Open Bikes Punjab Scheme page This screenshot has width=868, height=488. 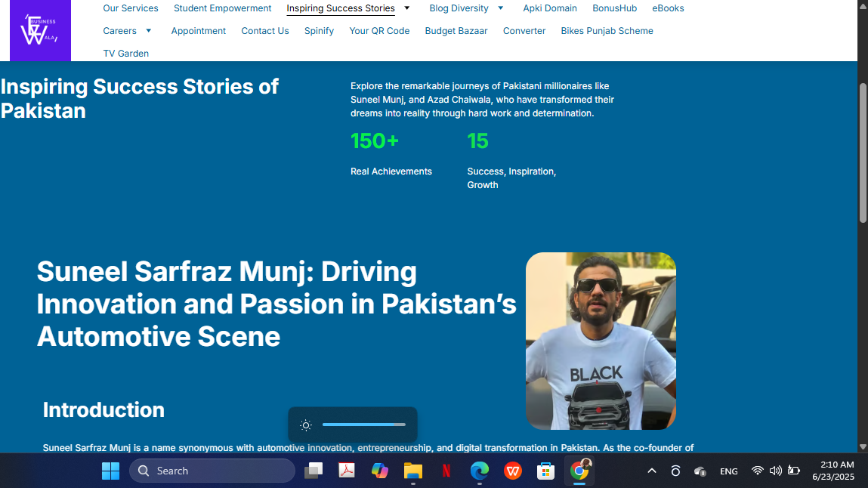coord(607,31)
